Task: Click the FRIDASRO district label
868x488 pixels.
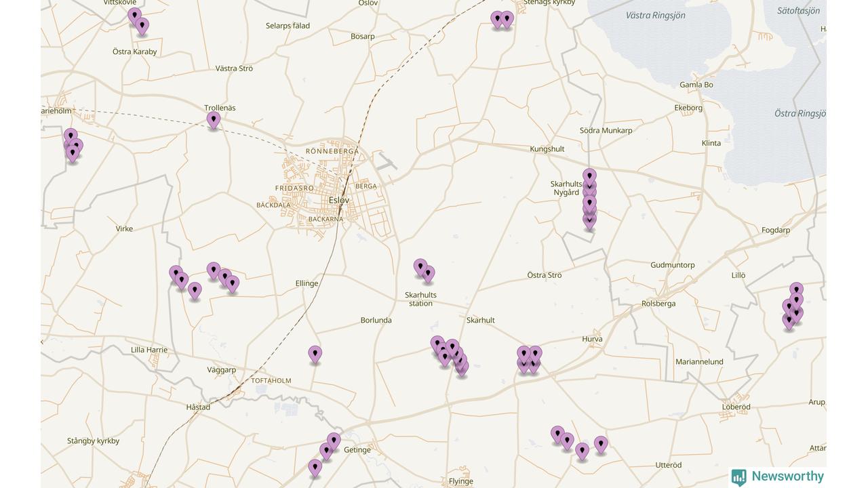Action: click(294, 188)
